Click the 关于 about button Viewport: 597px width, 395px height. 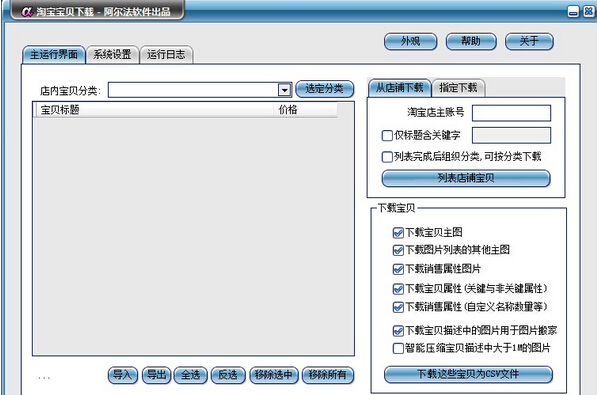(x=529, y=41)
